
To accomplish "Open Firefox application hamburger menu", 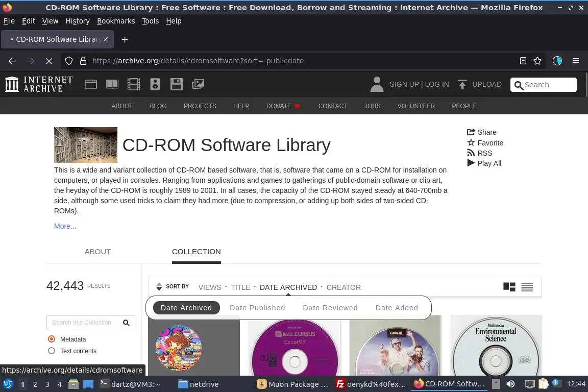I will (576, 61).
